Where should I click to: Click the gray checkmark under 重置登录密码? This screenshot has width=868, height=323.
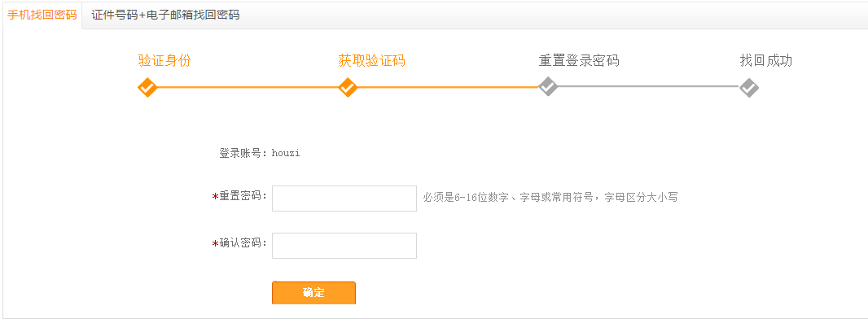tap(548, 87)
